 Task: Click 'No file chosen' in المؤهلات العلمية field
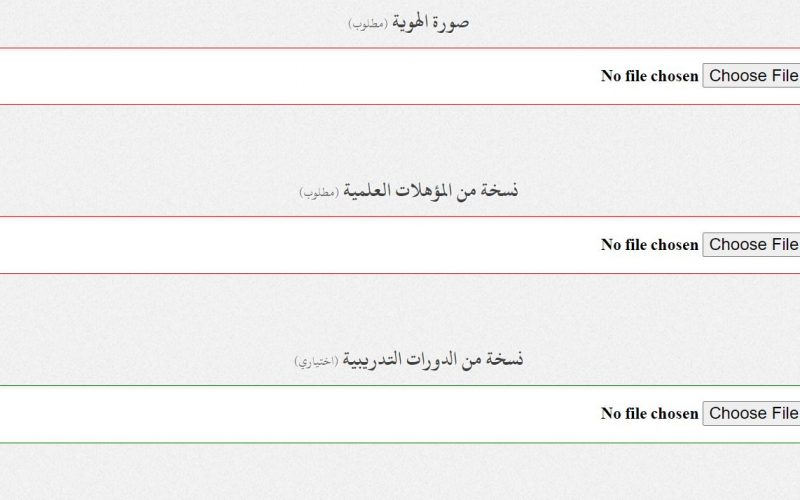(649, 245)
